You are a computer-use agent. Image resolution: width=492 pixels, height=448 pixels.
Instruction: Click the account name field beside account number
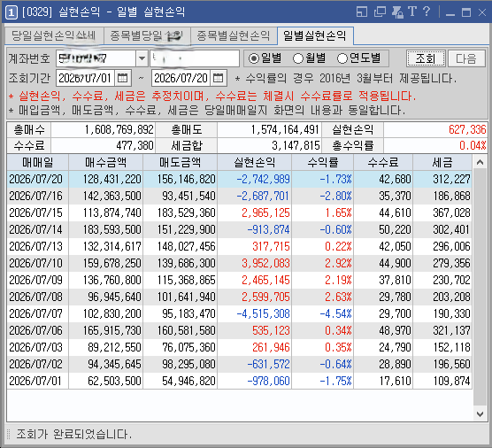tap(195, 58)
